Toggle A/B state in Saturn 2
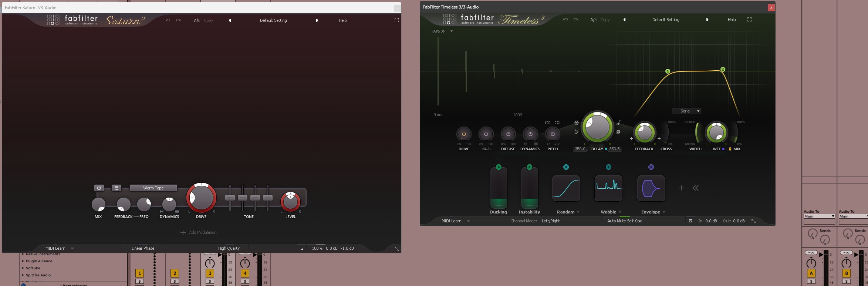Viewport: 868px width, 286px height. 197,20
